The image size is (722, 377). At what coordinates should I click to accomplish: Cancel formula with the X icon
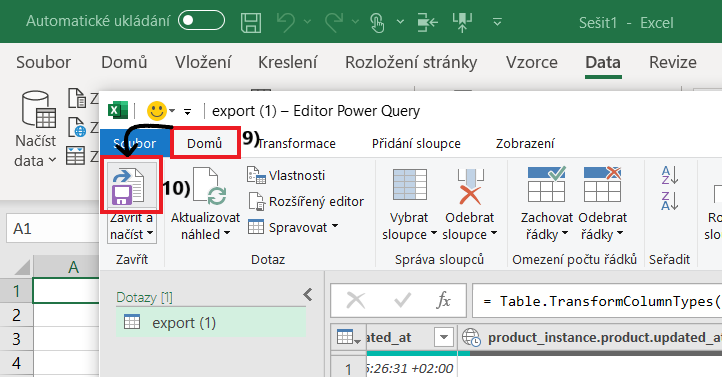coord(356,301)
